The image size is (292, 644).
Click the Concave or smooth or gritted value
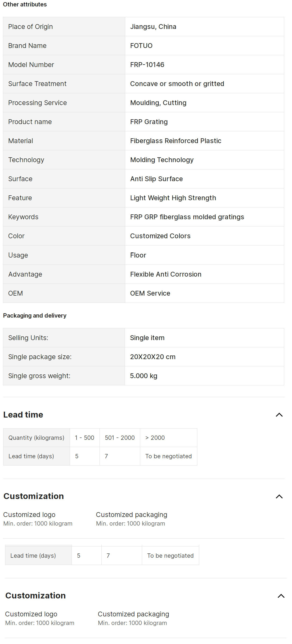click(x=177, y=84)
